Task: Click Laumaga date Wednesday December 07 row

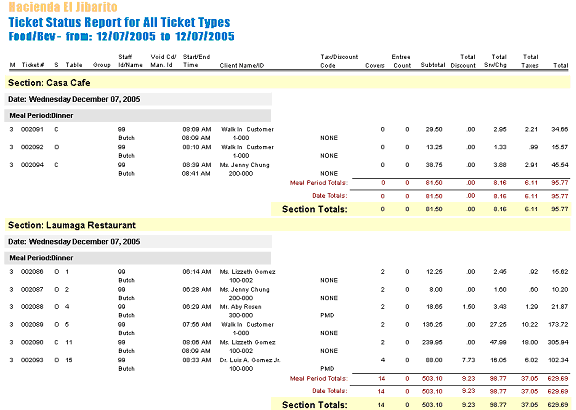Action: coord(138,242)
